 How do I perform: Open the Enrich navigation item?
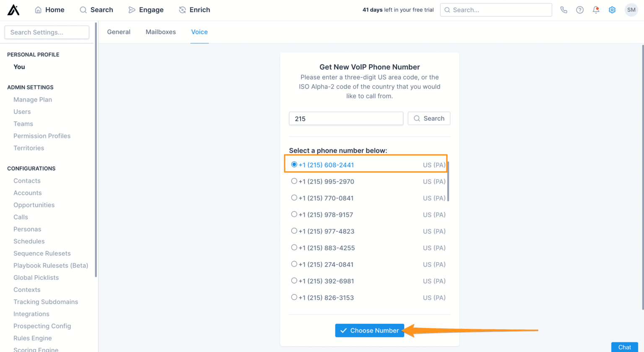click(195, 10)
